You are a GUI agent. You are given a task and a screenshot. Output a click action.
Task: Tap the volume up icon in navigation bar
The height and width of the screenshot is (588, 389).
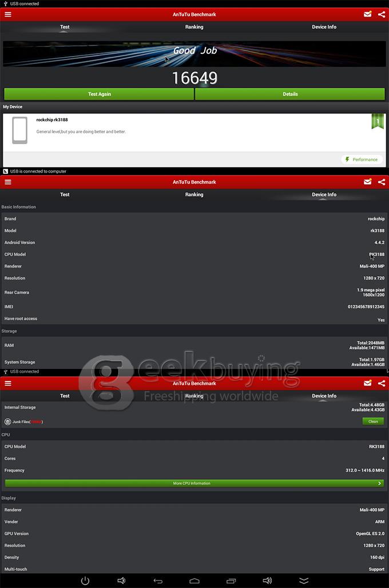268,581
